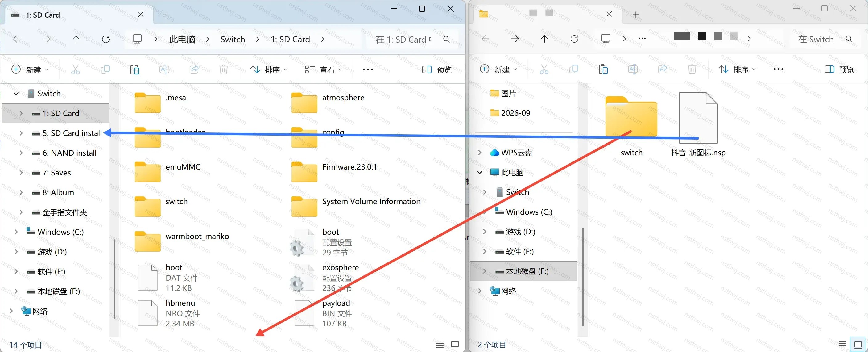Toggle the 预览 pane in the SD Card window
Image resolution: width=868 pixels, height=352 pixels.
click(x=436, y=69)
